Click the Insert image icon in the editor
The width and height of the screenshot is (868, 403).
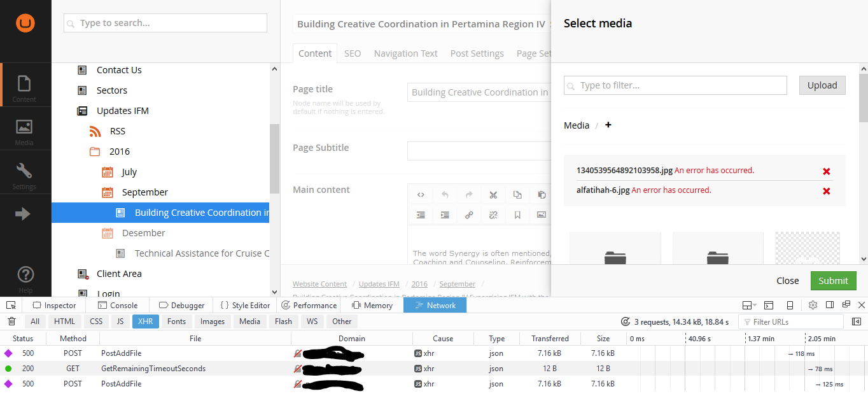[542, 215]
